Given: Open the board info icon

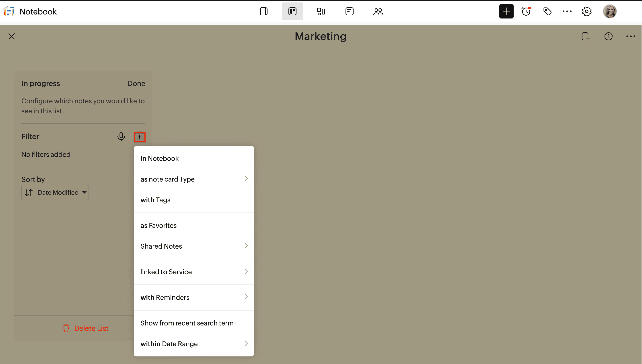Looking at the screenshot, I should click(608, 37).
